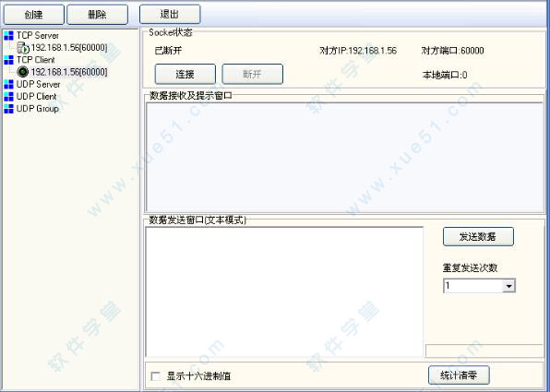Click the UDP Server category icon
Screen dimensions: 550x392
point(9,85)
